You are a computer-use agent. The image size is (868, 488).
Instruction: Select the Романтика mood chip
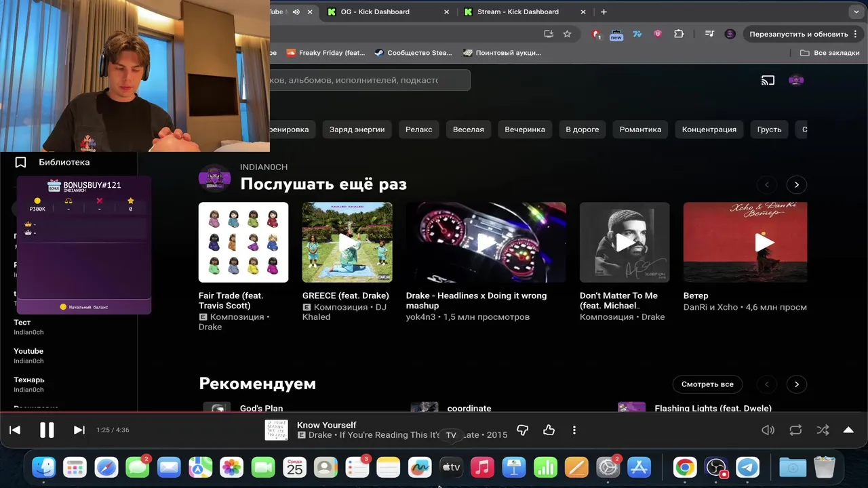pos(640,129)
